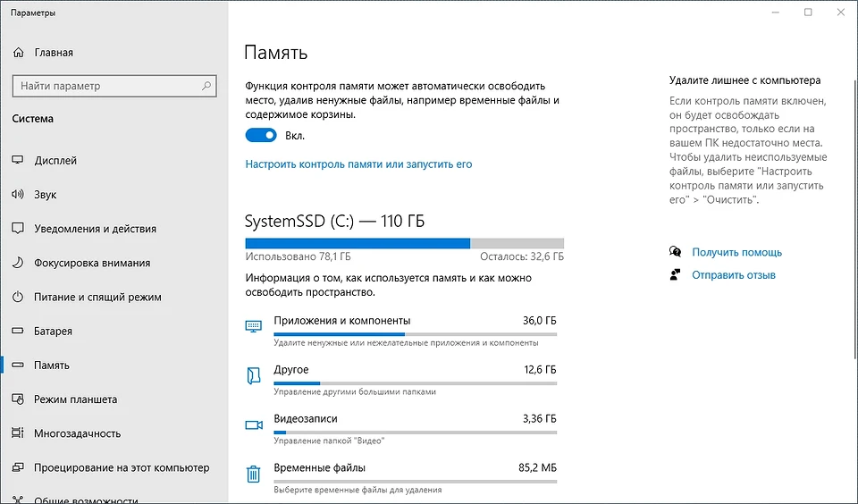
Task: Click the speaker icon for Звук
Action: pos(18,194)
